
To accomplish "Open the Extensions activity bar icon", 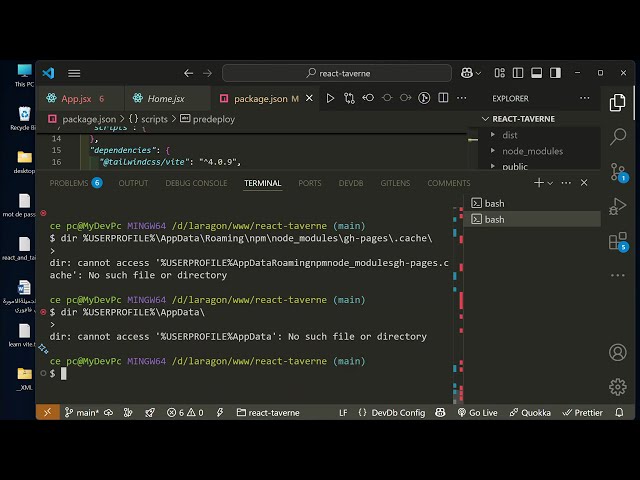I will point(618,241).
